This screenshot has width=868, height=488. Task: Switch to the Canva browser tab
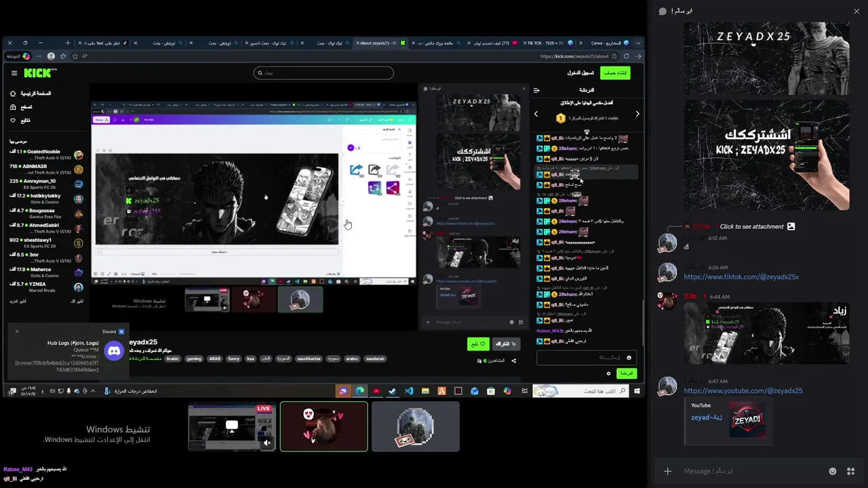pyautogui.click(x=606, y=43)
